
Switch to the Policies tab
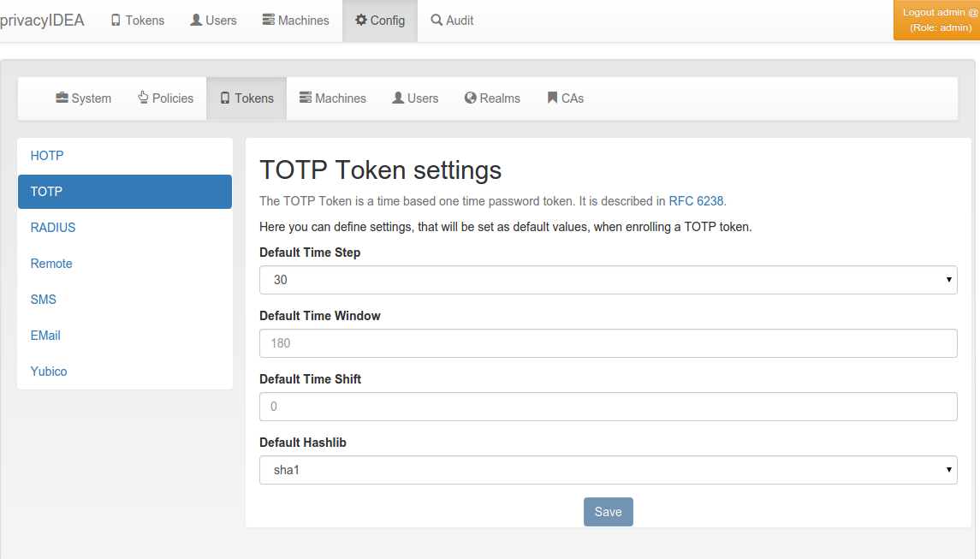pyautogui.click(x=166, y=98)
